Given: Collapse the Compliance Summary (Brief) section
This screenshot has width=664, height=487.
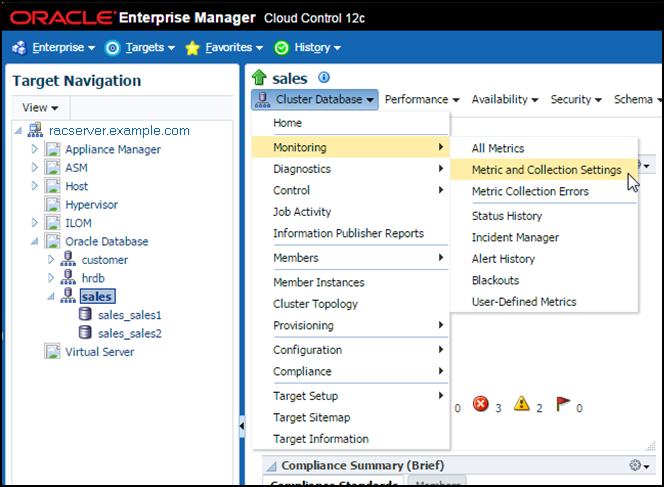Looking at the screenshot, I should pos(271,466).
